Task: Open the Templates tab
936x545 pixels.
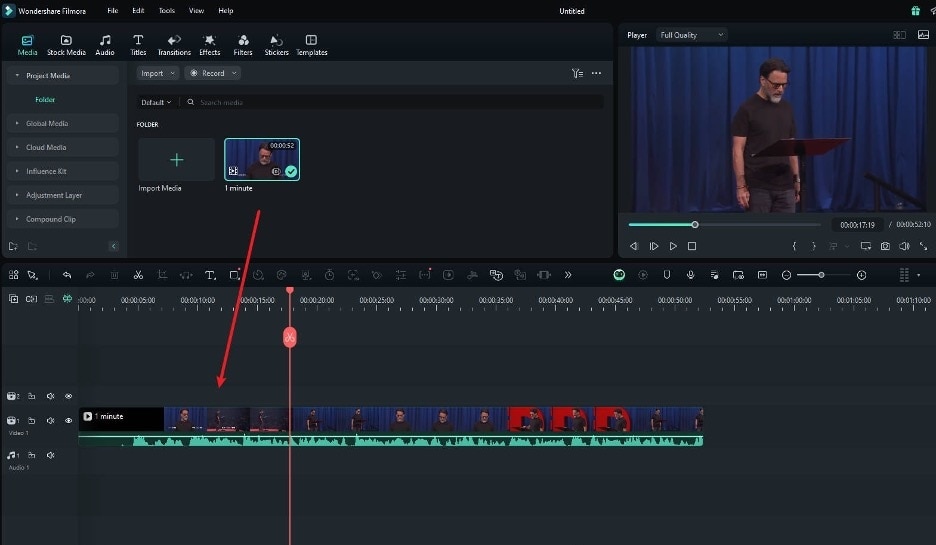Action: (312, 45)
